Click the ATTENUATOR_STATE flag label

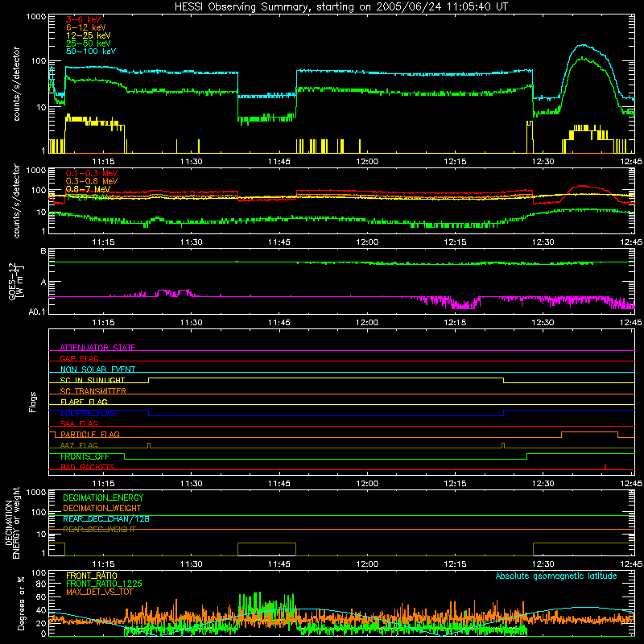(x=97, y=348)
